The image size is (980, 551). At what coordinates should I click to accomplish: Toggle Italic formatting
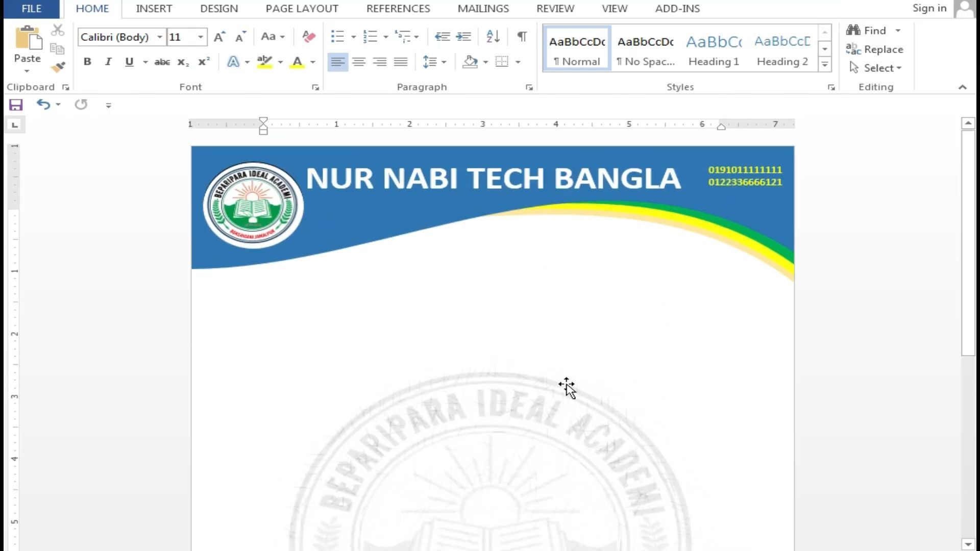(108, 62)
